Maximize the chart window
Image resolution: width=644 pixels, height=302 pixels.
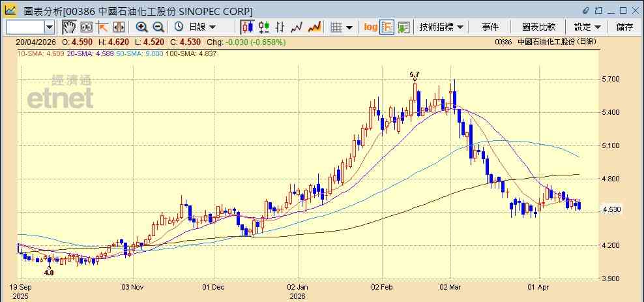(623, 10)
